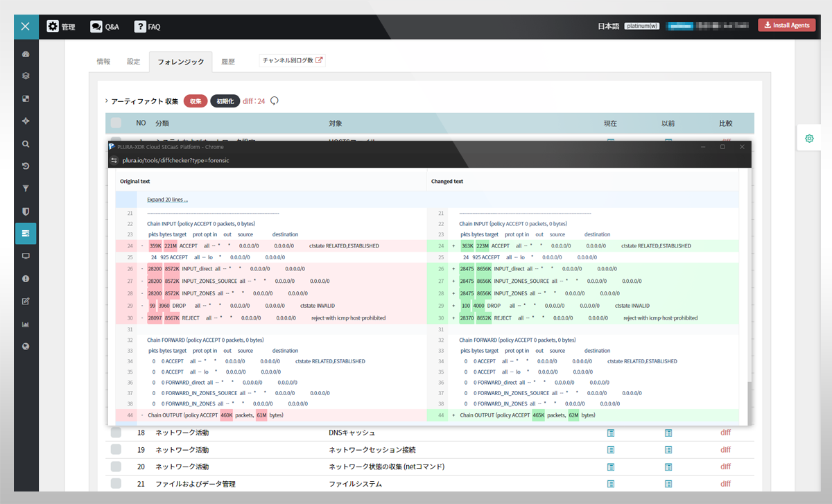Click Expand 20 lines in diff view
832x504 pixels.
pos(167,200)
